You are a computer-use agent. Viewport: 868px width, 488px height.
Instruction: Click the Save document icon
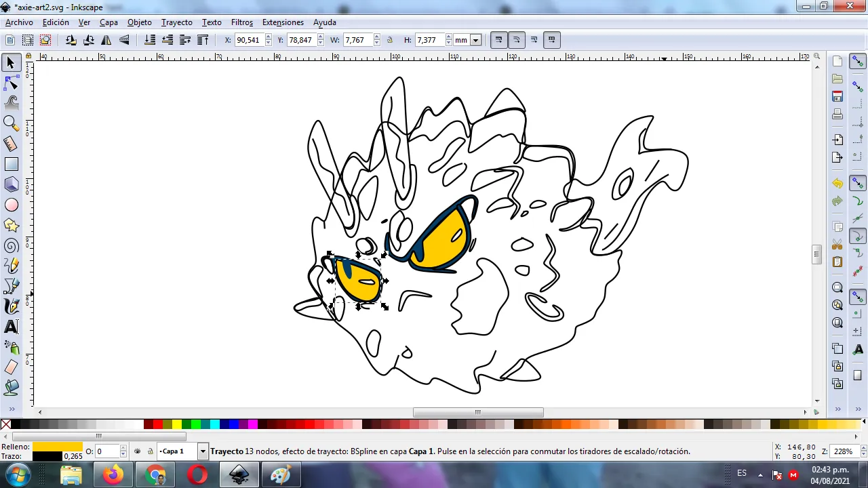point(837,96)
